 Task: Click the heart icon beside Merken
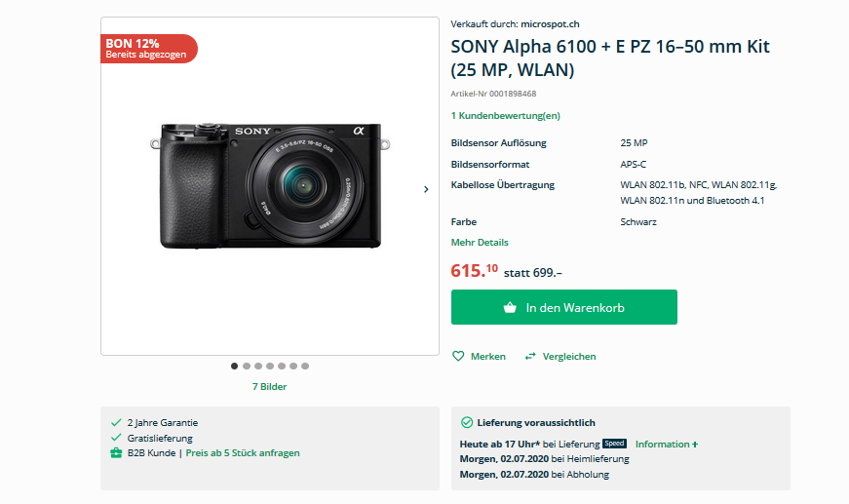458,357
